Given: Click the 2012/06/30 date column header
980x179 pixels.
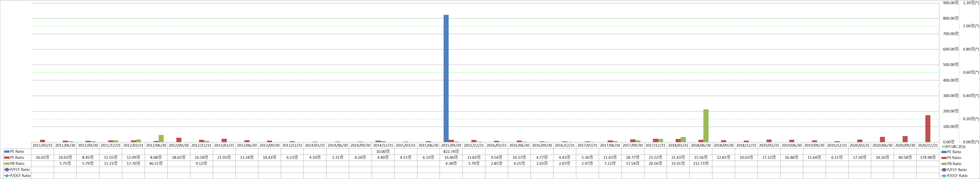Looking at the screenshot, I should 156,145.
